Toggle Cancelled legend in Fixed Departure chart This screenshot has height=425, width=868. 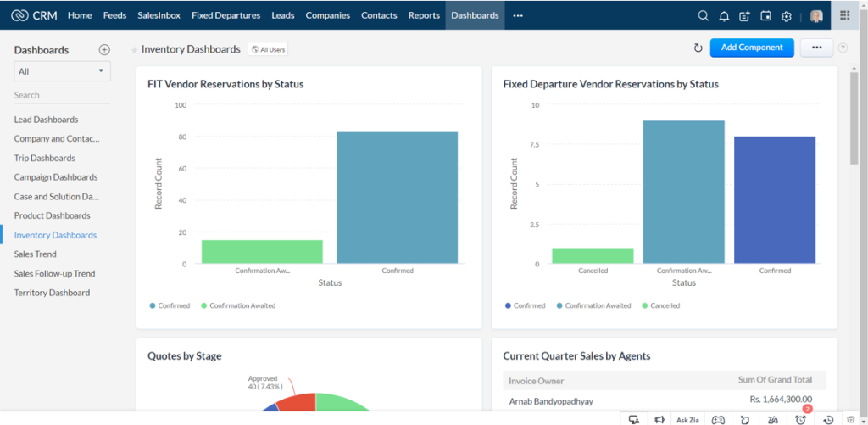(x=661, y=305)
